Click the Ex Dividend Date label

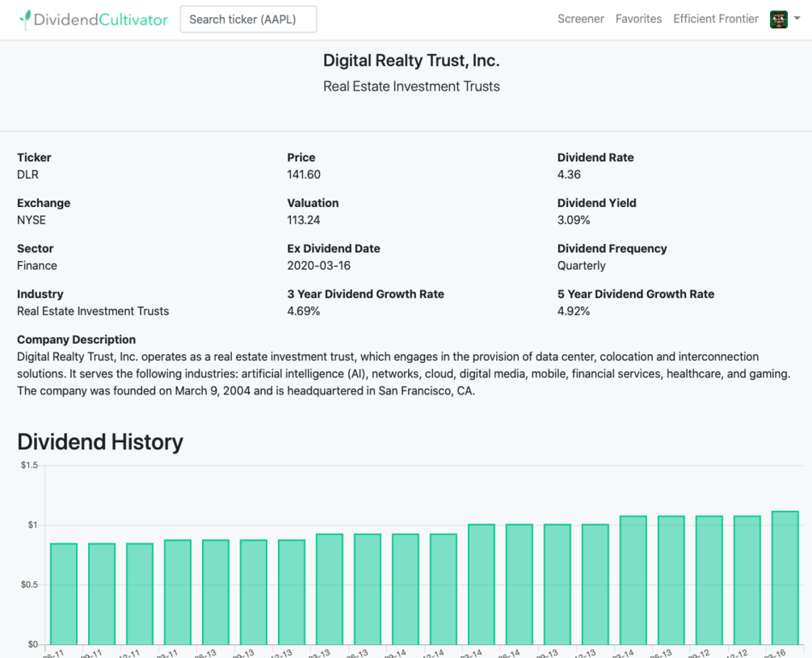[x=334, y=249]
